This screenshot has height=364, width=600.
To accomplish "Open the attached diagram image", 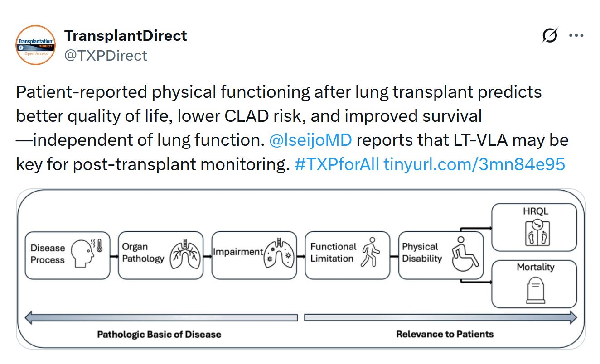I will pos(301,269).
